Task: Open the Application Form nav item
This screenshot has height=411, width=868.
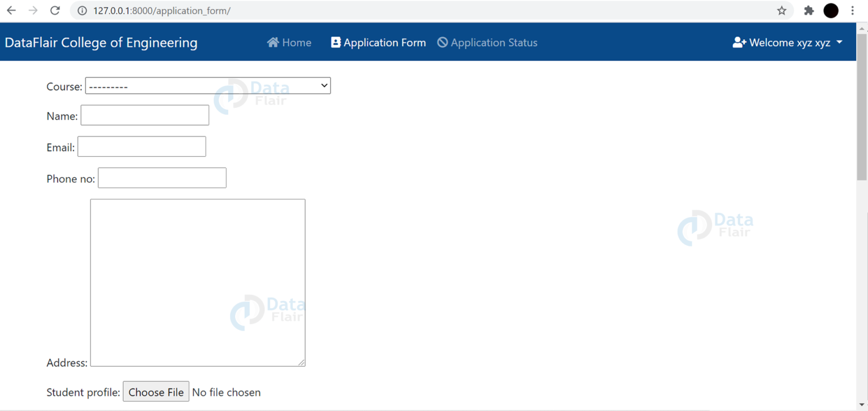Action: pos(378,42)
